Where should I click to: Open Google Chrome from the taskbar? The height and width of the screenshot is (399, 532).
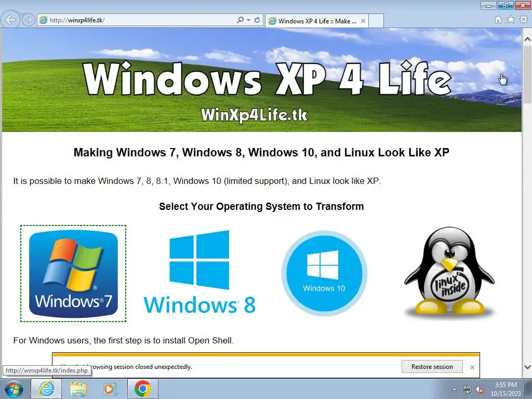pyautogui.click(x=142, y=389)
